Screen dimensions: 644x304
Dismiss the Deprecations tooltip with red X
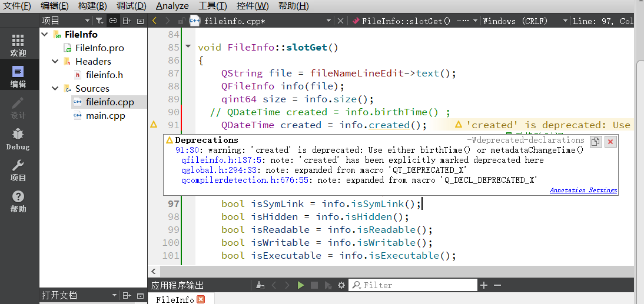click(610, 142)
